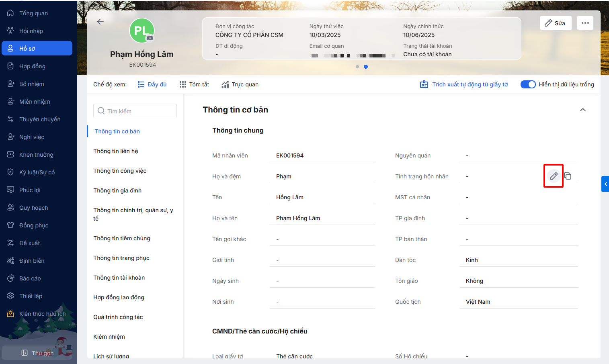Click the Kiến thức hữu ích icon
609x364 pixels.
point(10,314)
